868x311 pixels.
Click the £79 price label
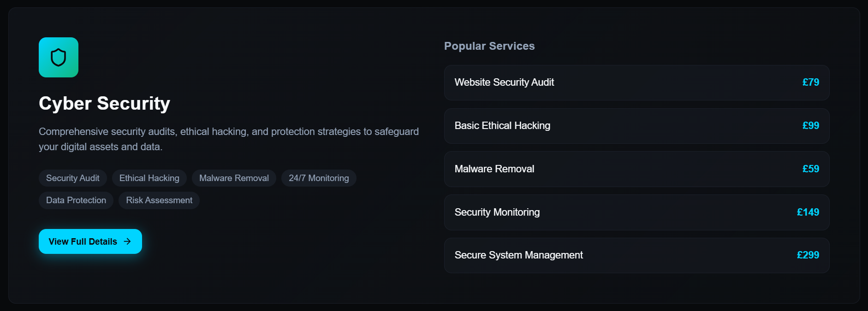tap(811, 82)
